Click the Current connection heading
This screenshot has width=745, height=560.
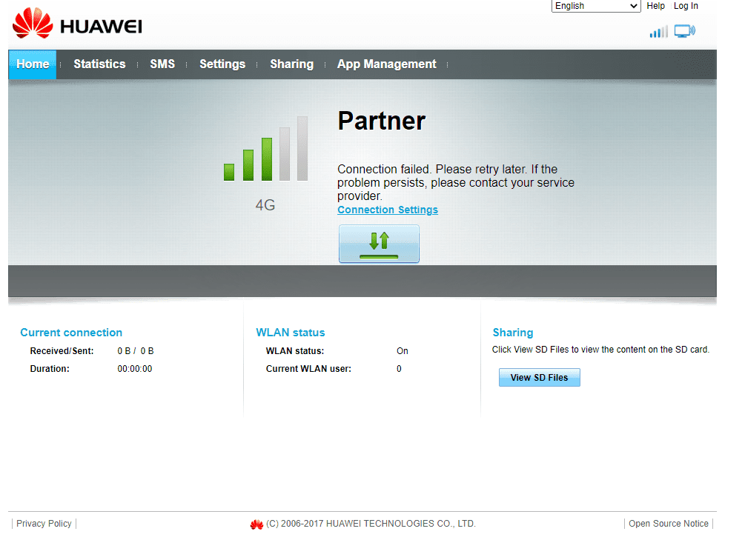[71, 332]
